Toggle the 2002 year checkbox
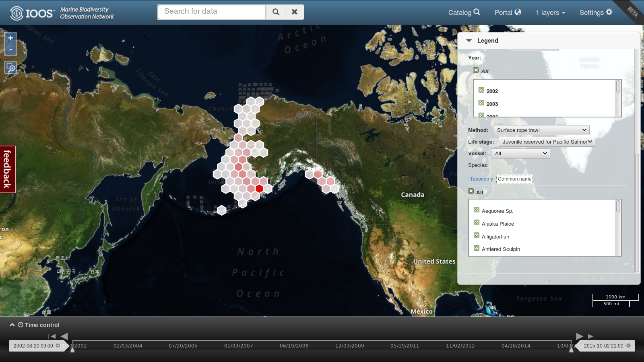Screen dimensions: 644x362 pyautogui.click(x=481, y=90)
